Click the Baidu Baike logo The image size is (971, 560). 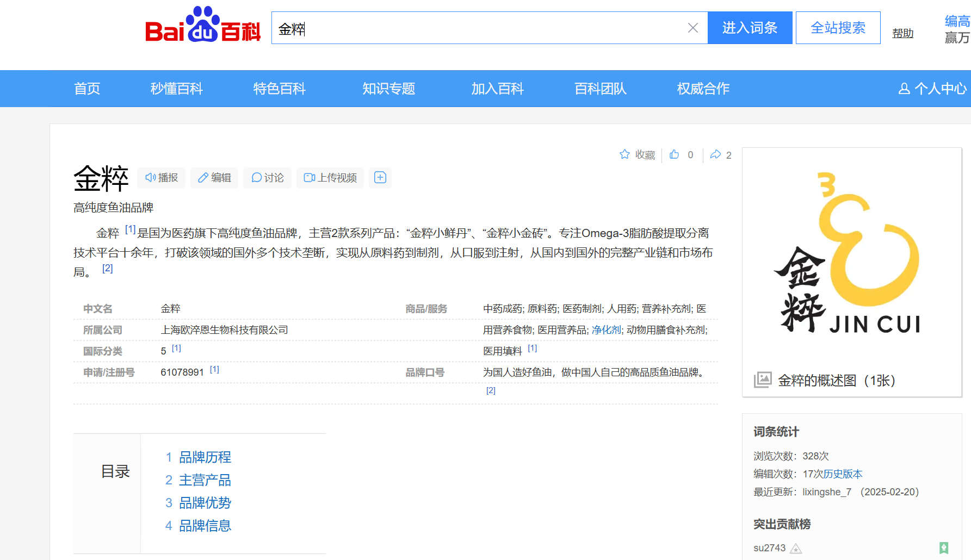click(203, 26)
